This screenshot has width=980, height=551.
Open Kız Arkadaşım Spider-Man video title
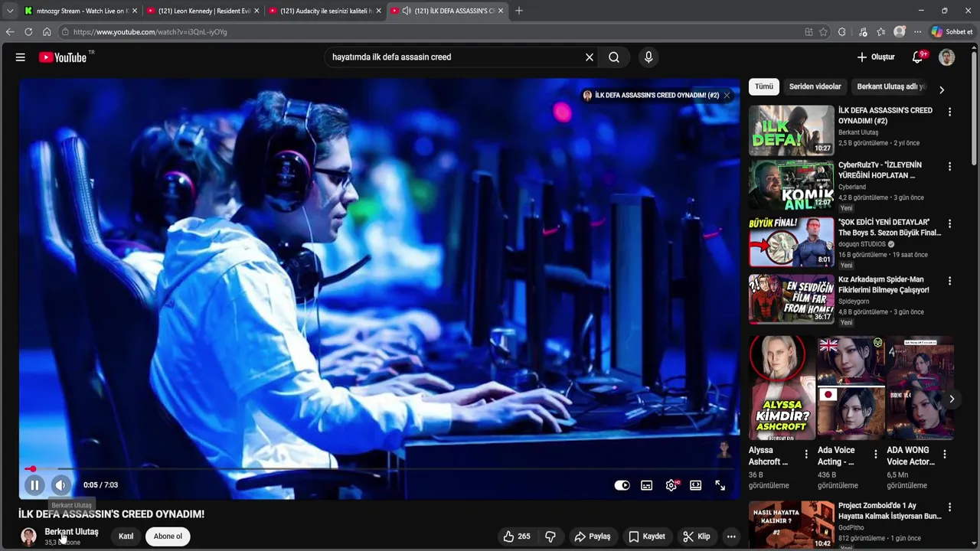pos(884,285)
